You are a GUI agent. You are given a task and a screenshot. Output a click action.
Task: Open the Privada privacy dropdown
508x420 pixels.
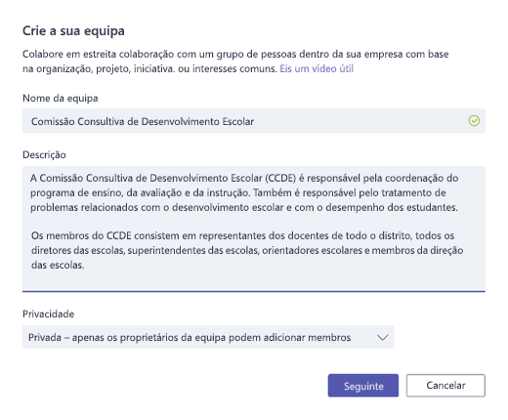coord(208,337)
